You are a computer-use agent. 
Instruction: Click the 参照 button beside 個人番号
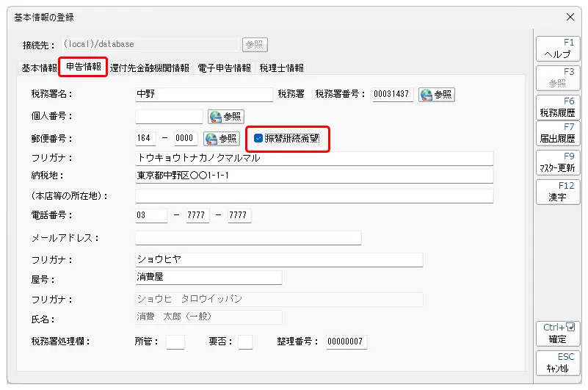225,117
